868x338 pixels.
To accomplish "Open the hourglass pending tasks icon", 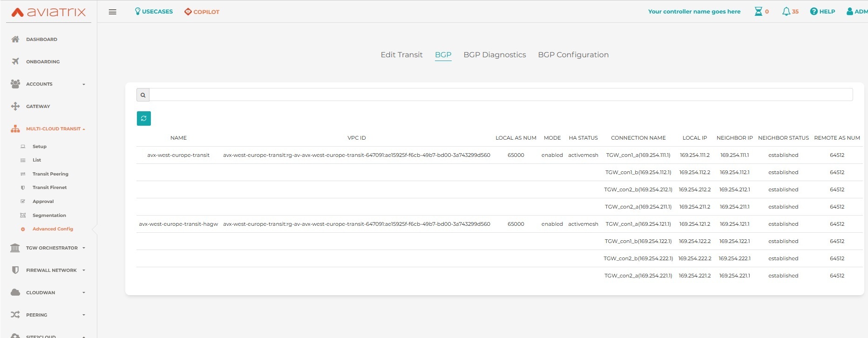I will (759, 11).
